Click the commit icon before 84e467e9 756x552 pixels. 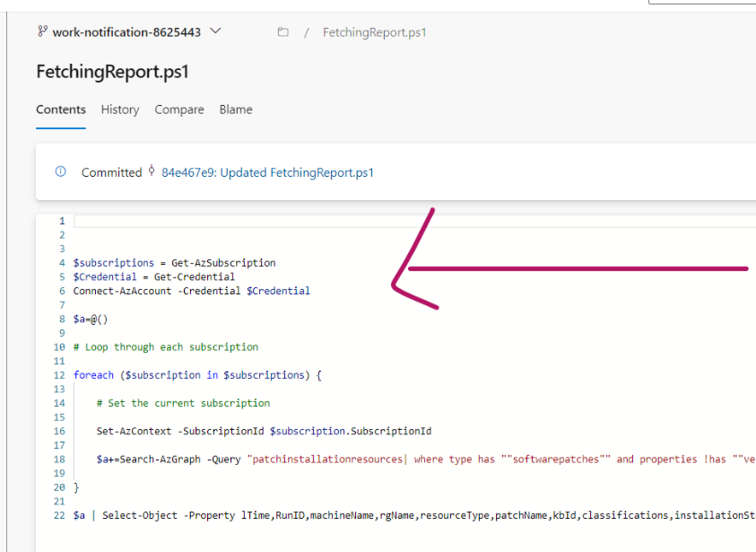pyautogui.click(x=152, y=171)
